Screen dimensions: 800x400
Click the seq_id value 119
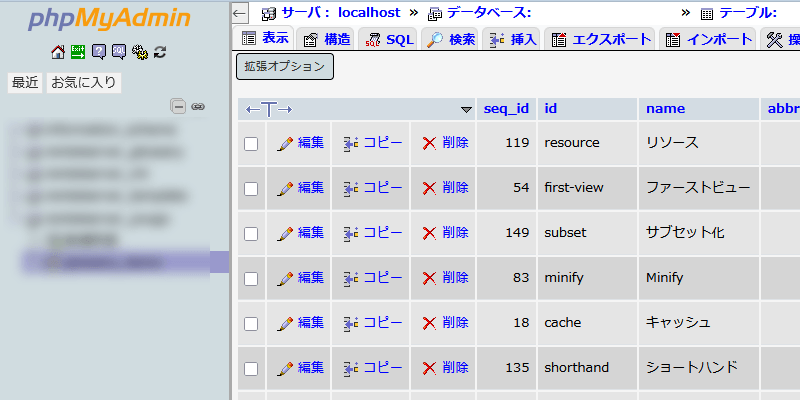517,143
